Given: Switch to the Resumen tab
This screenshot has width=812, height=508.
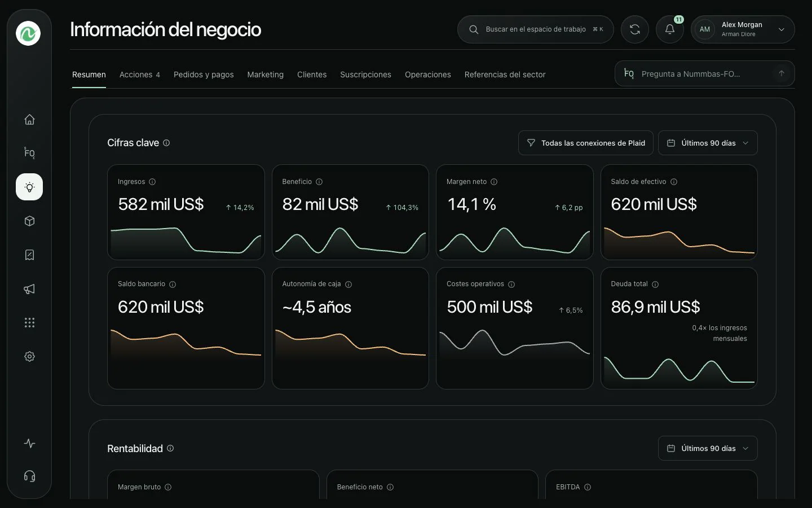Looking at the screenshot, I should click(89, 75).
